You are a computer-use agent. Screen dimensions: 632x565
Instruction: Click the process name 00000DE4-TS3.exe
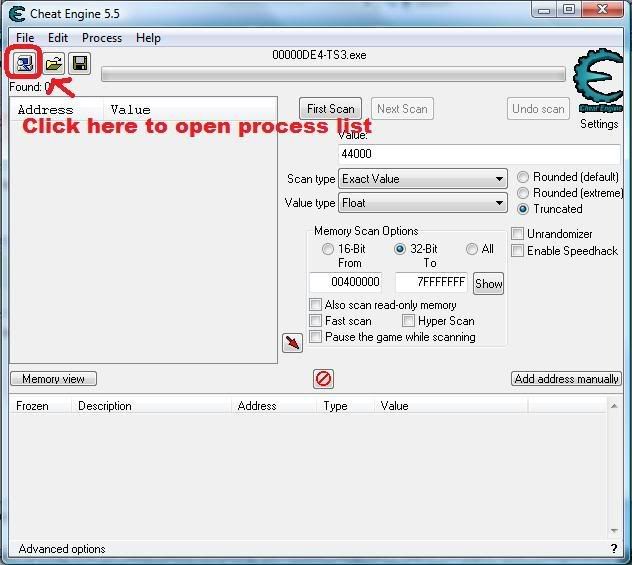(319, 55)
